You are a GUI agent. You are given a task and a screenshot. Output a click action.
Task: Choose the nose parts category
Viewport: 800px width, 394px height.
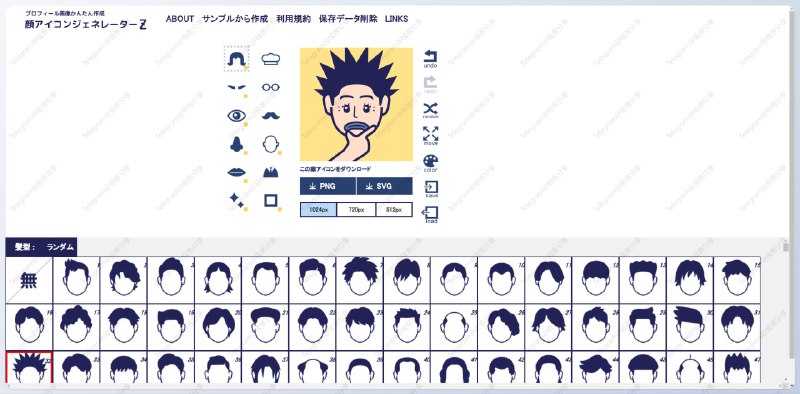click(236, 144)
